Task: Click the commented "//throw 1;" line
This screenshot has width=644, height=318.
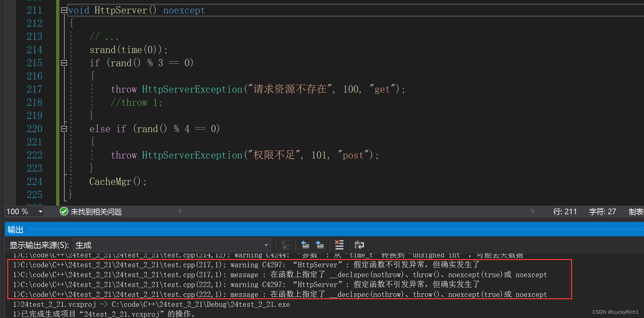Action: 137,102
